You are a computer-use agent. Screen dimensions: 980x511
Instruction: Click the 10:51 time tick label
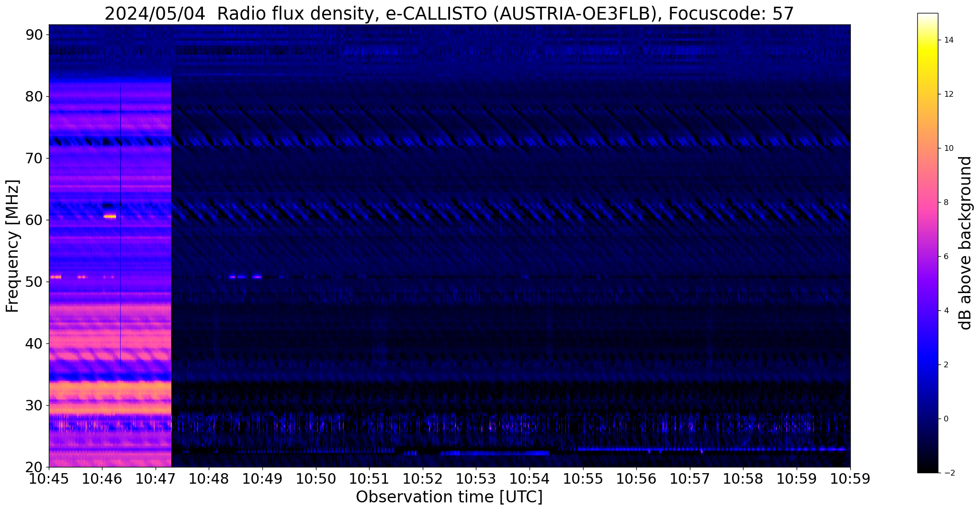(x=369, y=478)
